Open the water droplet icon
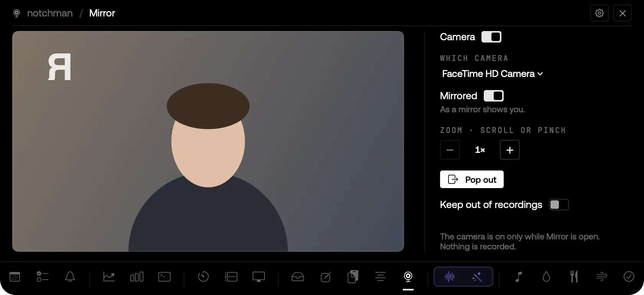The width and height of the screenshot is (644, 295). pyautogui.click(x=546, y=277)
